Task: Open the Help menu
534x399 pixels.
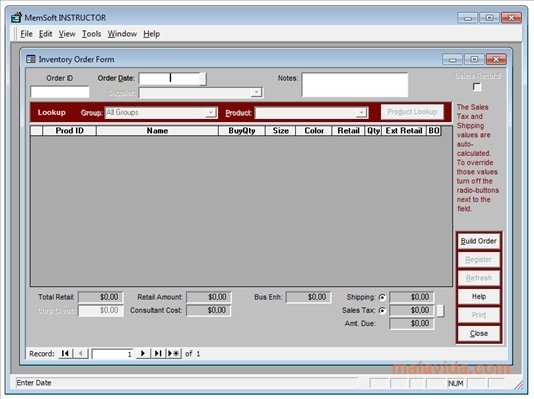Action: pyautogui.click(x=152, y=34)
